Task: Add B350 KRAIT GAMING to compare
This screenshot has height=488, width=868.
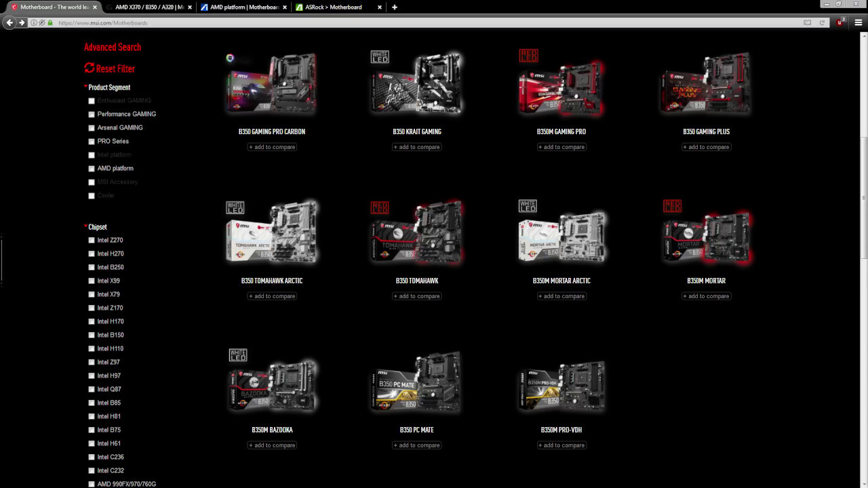Action: 416,147
